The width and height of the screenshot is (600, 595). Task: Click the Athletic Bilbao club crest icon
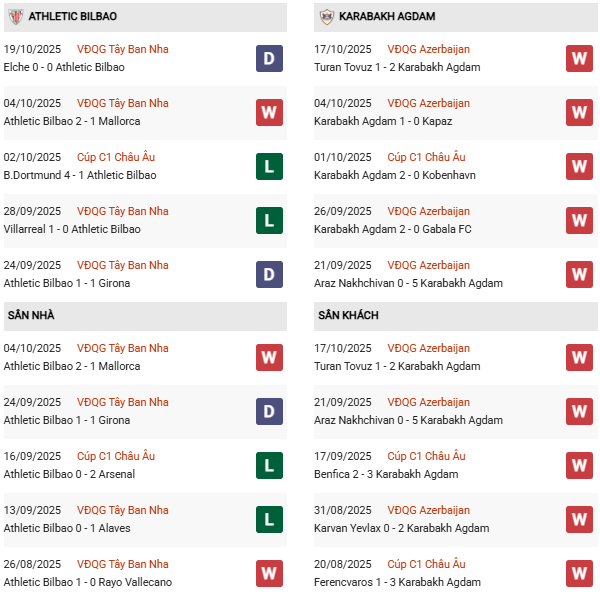[x=16, y=17]
